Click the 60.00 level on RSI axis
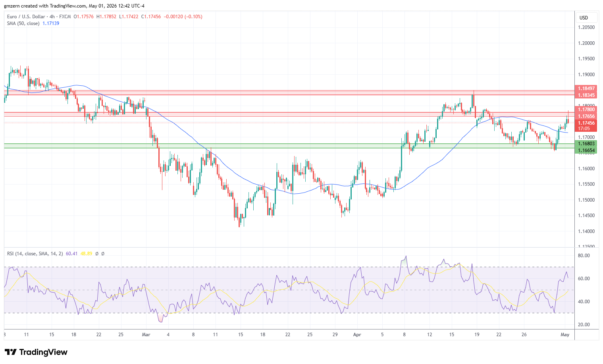603x364 pixels. click(584, 279)
